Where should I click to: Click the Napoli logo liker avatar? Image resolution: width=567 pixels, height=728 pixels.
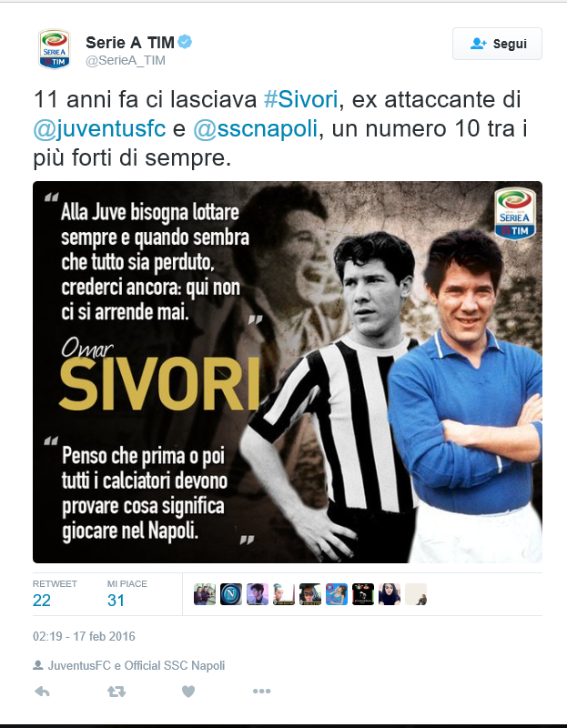coord(231,594)
